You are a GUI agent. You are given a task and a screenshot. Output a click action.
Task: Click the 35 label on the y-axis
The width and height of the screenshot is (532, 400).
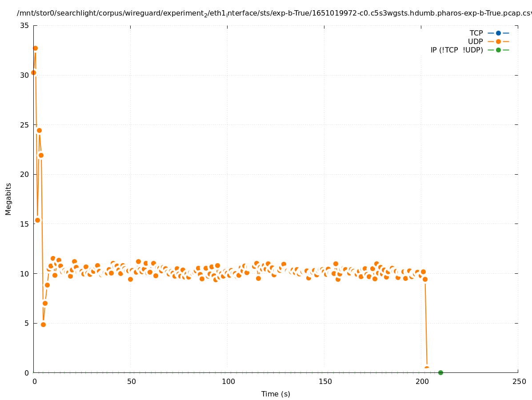tap(24, 26)
